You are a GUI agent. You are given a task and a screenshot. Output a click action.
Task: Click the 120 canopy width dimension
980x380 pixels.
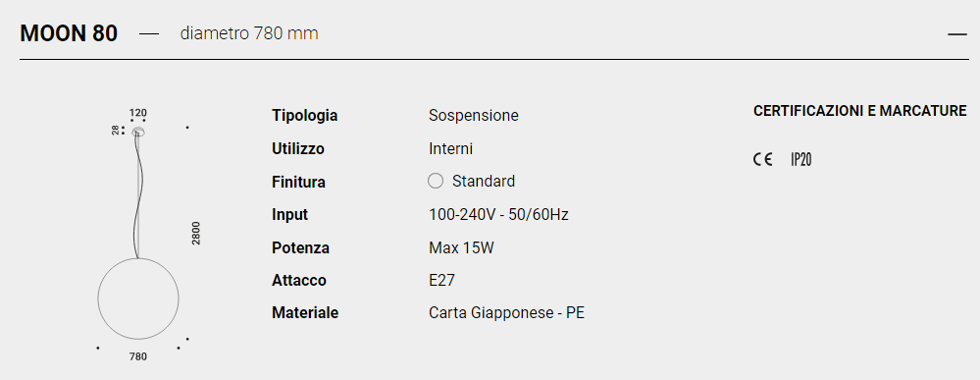click(138, 113)
